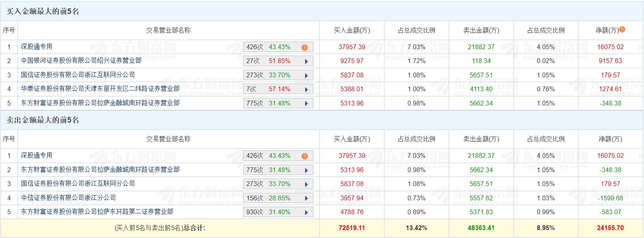Expand details arrow for 拉萨东环路第二证券营业部
644x238 pixels.
click(306, 212)
